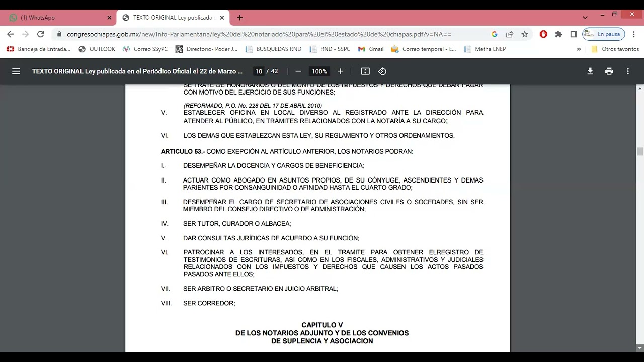644x362 pixels.
Task: Open the PDF viewer more actions menu
Action: [628, 71]
